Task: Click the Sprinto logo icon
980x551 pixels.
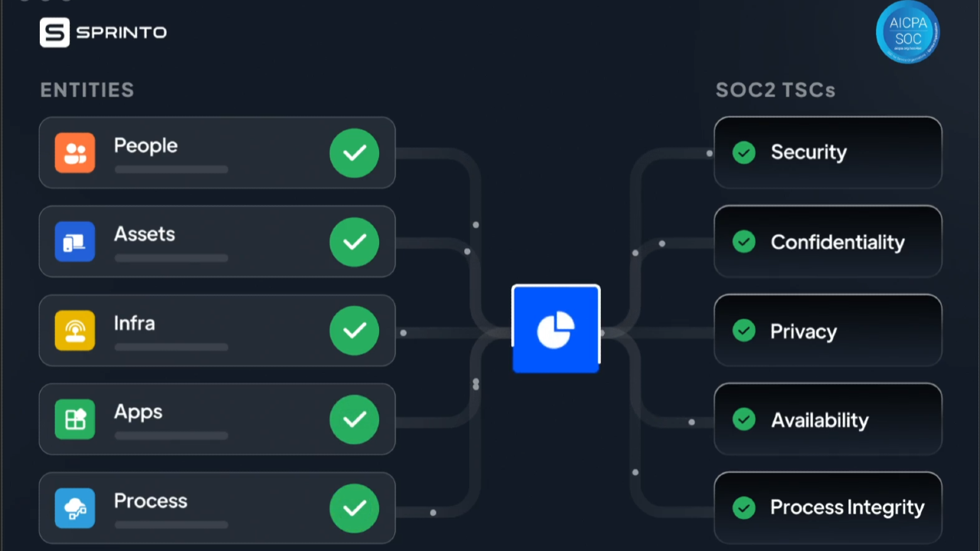Action: pos(54,32)
